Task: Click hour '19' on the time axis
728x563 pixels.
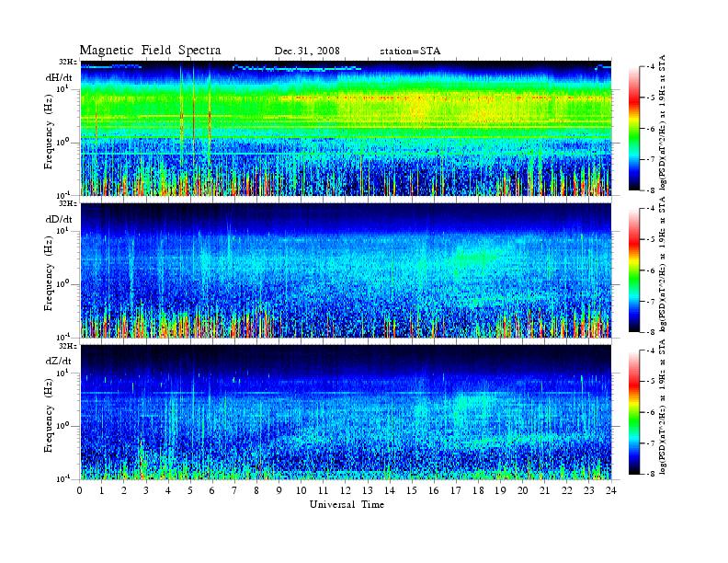Action: click(x=500, y=490)
